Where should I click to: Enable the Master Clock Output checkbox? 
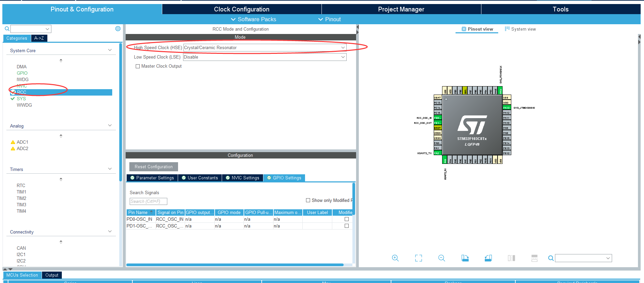coord(138,66)
